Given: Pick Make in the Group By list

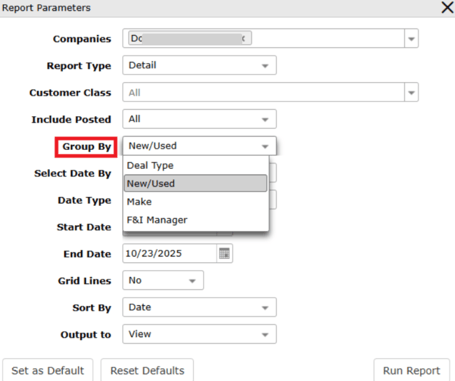Looking at the screenshot, I should [196, 202].
